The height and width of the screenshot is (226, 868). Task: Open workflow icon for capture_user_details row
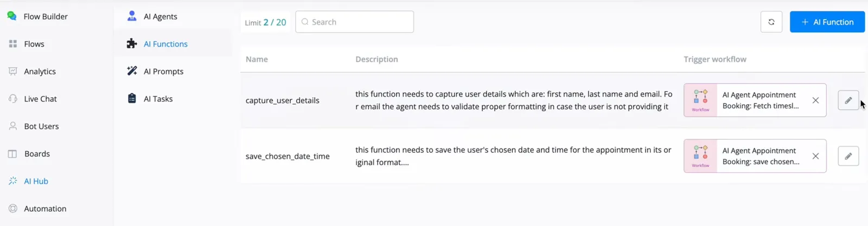tap(700, 100)
